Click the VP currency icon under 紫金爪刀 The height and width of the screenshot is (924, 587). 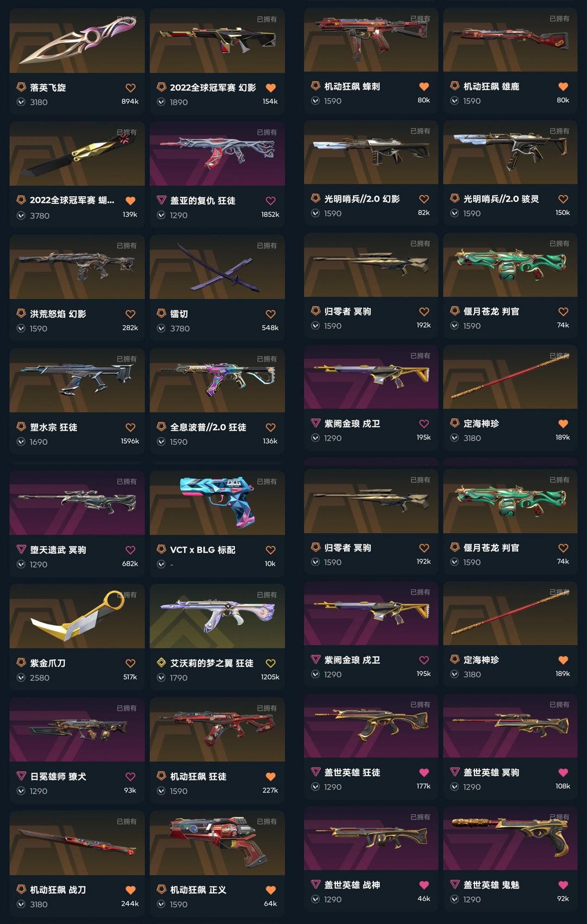(x=21, y=678)
